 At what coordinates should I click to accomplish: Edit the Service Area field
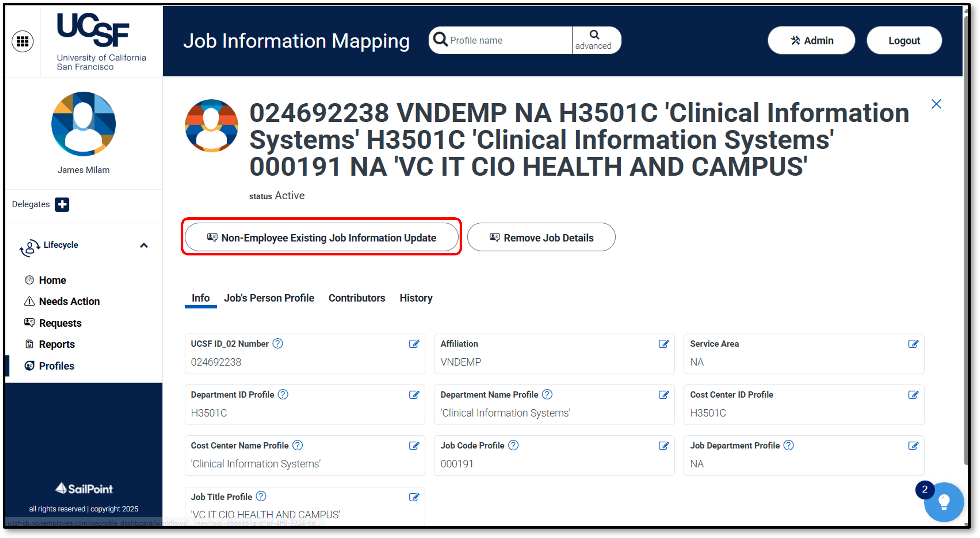pos(913,344)
